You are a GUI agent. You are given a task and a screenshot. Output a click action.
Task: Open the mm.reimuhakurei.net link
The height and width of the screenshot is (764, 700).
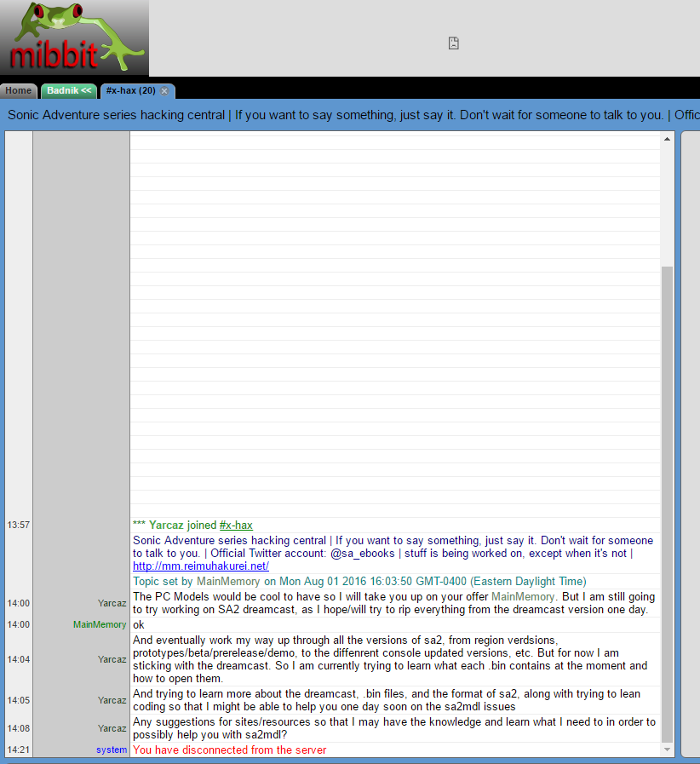[201, 566]
